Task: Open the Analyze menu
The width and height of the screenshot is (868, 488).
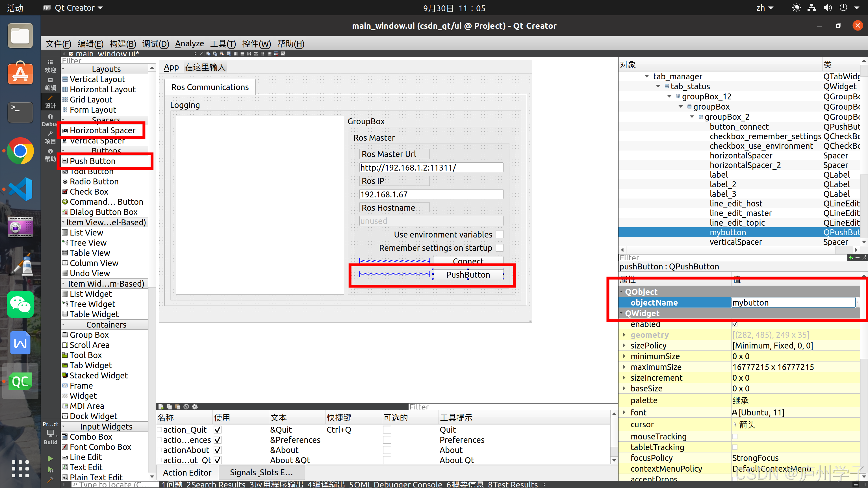Action: 189,44
